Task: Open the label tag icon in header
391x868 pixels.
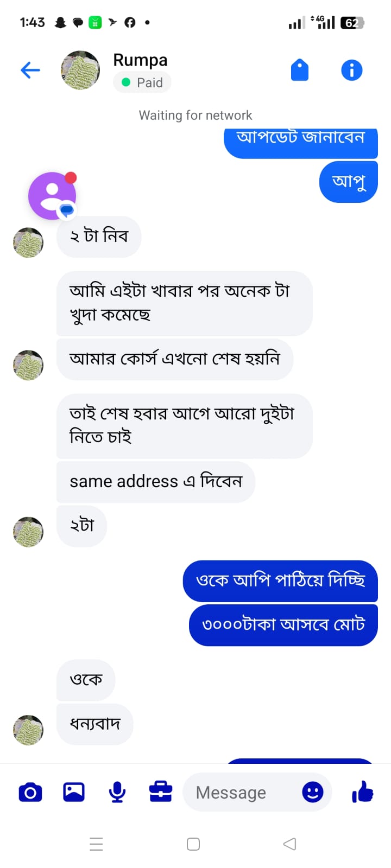Action: [x=300, y=71]
